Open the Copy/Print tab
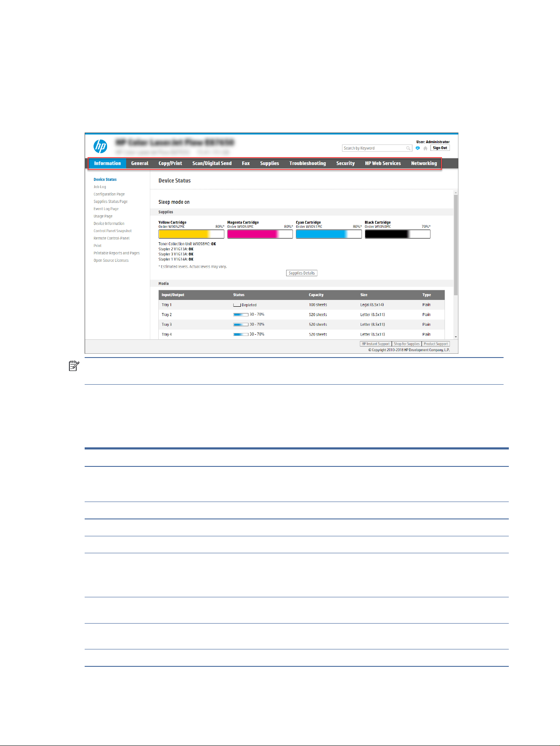Screen dimensions: 560x746 pyautogui.click(x=170, y=164)
